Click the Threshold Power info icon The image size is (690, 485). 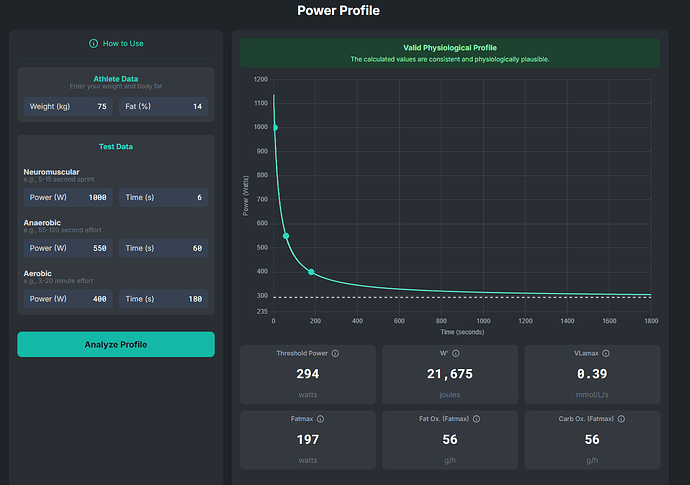(x=335, y=353)
